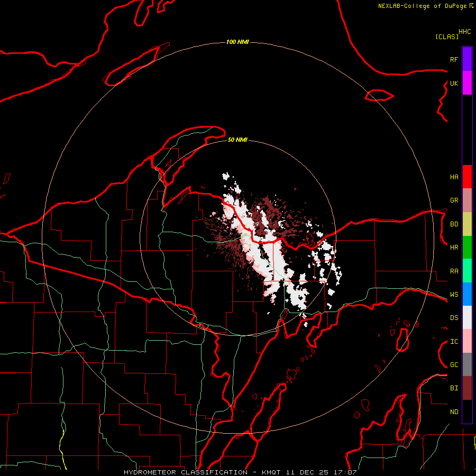476x476 pixels.
Task: Click the GC gray legend swatch
Action: pyautogui.click(x=467, y=364)
